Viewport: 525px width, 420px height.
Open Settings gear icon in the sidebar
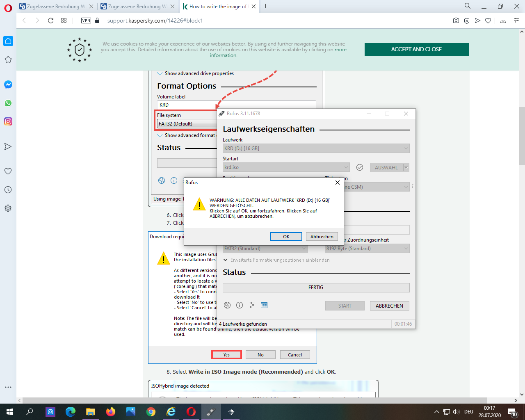(x=8, y=208)
